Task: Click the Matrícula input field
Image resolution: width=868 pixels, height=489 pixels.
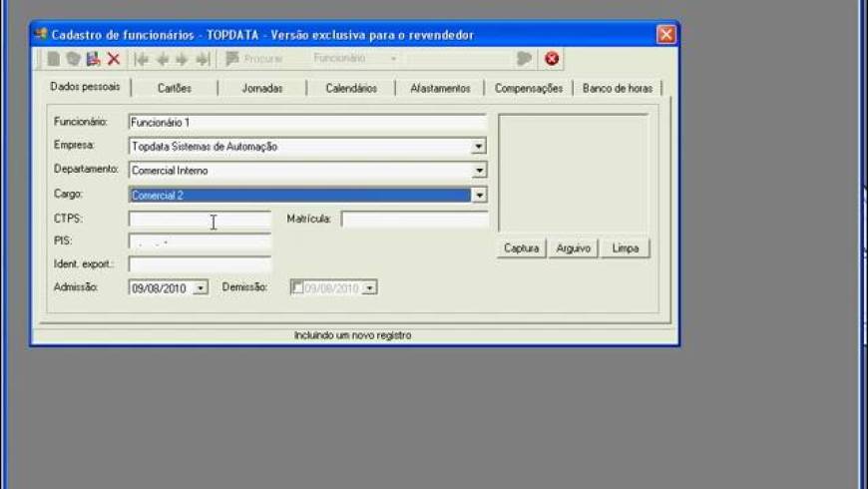Action: pyautogui.click(x=415, y=220)
